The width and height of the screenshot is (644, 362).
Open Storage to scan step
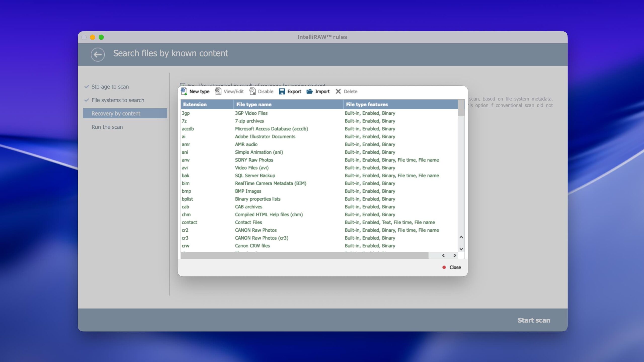point(110,86)
